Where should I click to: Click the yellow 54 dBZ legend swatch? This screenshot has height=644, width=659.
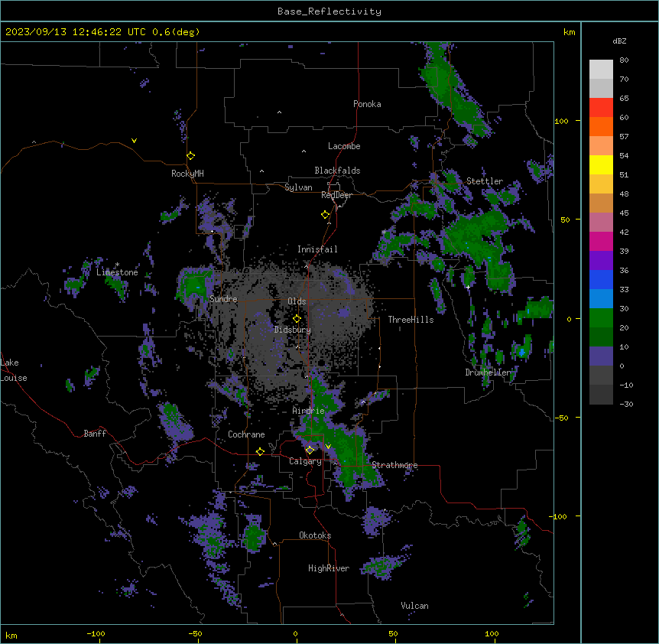(x=601, y=164)
